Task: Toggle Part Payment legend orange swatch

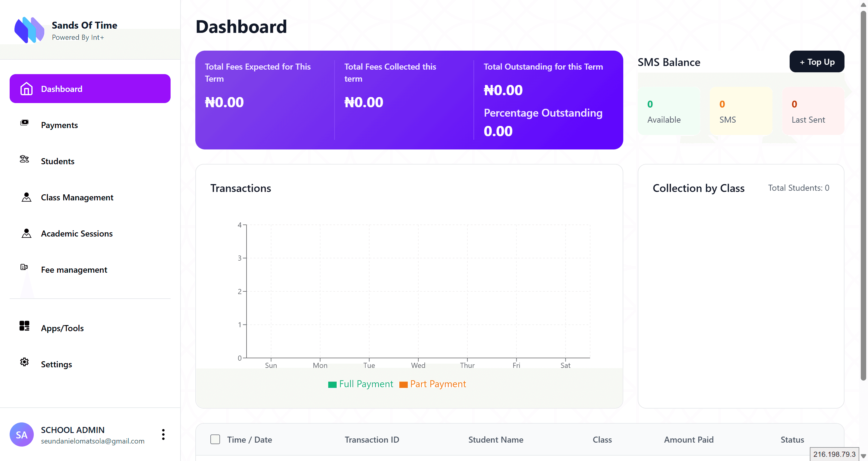Action: click(x=403, y=384)
